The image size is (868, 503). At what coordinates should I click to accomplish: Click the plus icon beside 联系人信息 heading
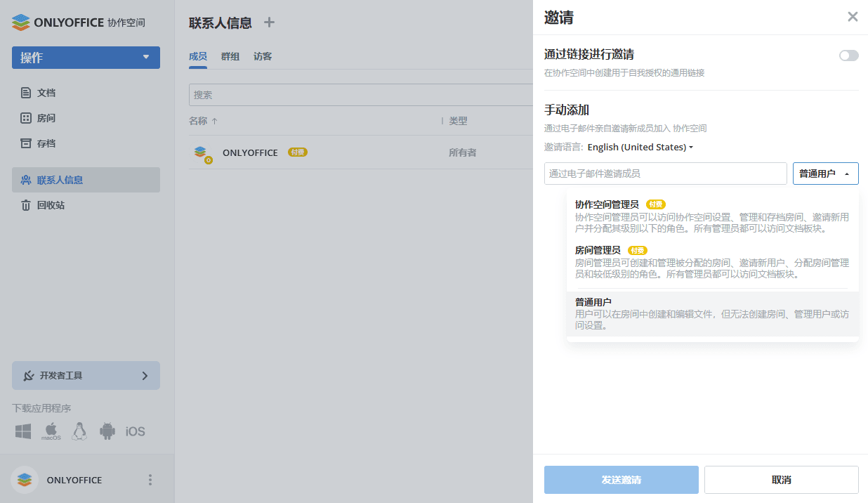point(269,22)
